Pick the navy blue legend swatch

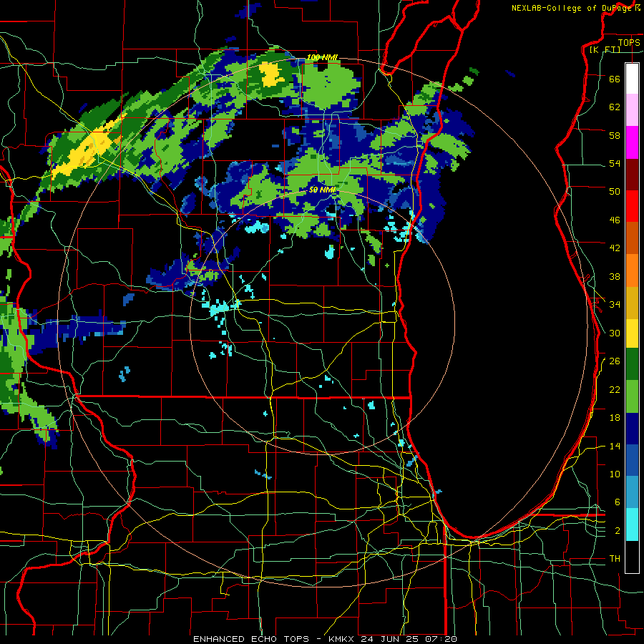click(632, 429)
